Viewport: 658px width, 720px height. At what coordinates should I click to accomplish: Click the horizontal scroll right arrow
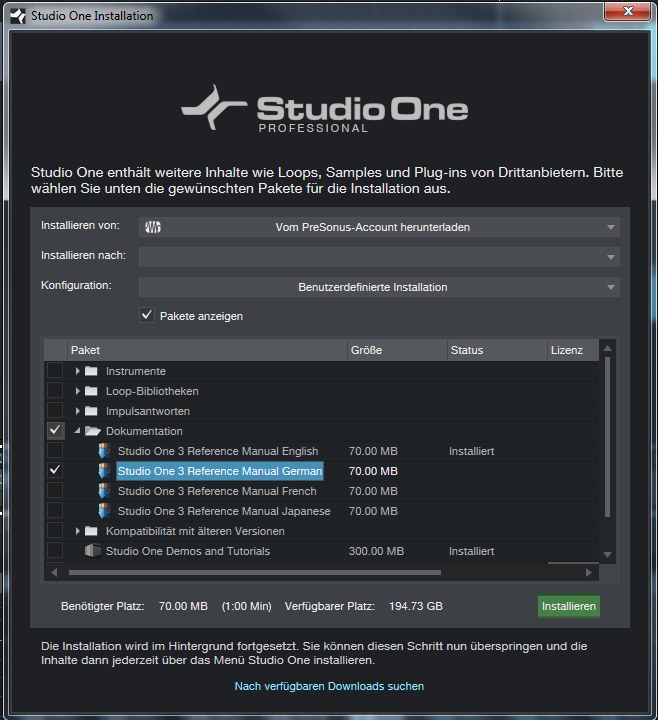(589, 573)
